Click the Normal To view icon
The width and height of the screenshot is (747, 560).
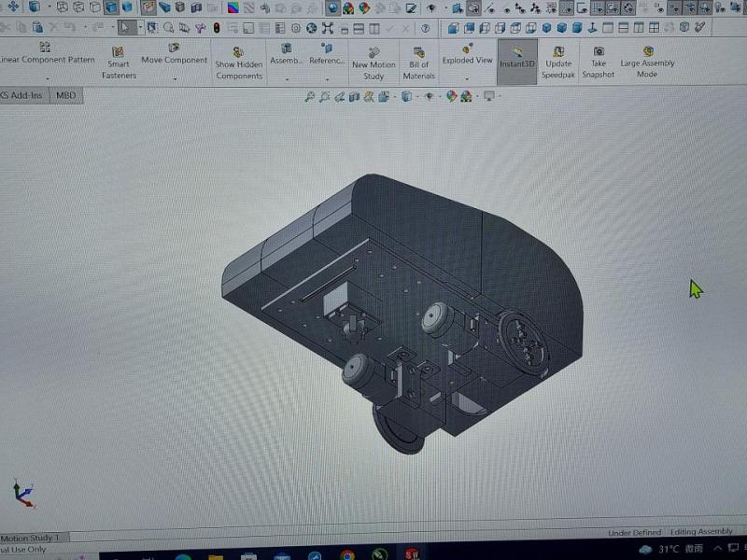point(592,28)
